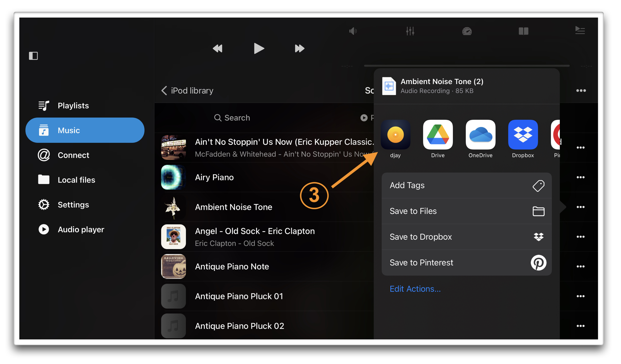Open more options for Ain't No Stoppin' track
The height and width of the screenshot is (364, 621).
point(581,148)
